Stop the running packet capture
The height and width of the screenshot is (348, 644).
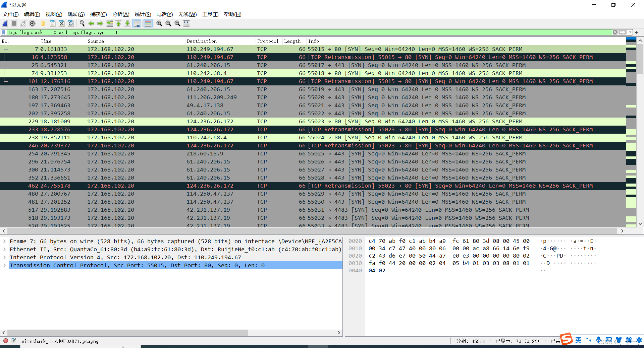(14, 23)
